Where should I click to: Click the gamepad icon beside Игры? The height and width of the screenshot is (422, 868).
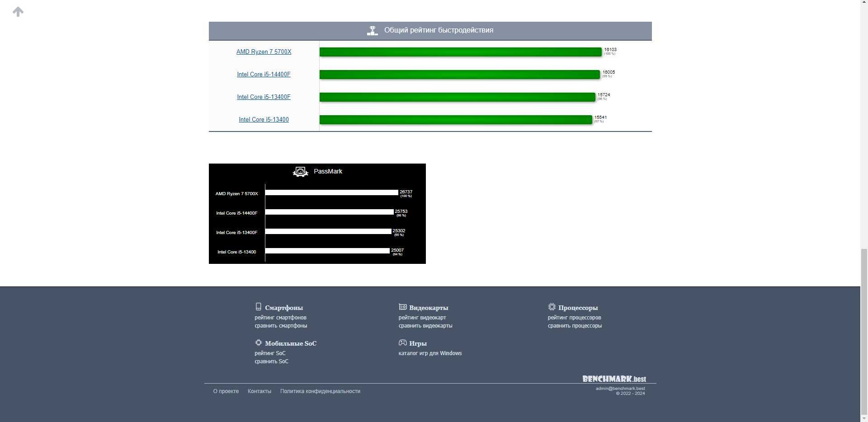[402, 342]
